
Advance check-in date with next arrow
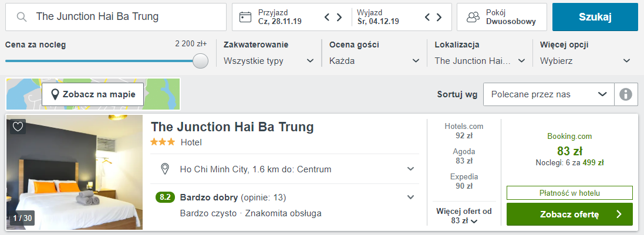[x=339, y=17]
